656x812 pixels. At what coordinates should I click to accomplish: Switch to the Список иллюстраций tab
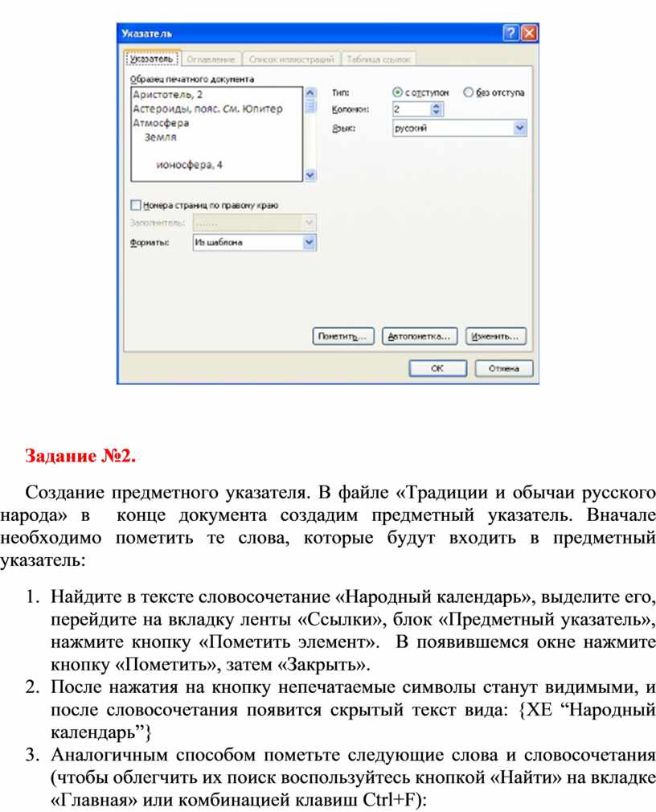292,59
